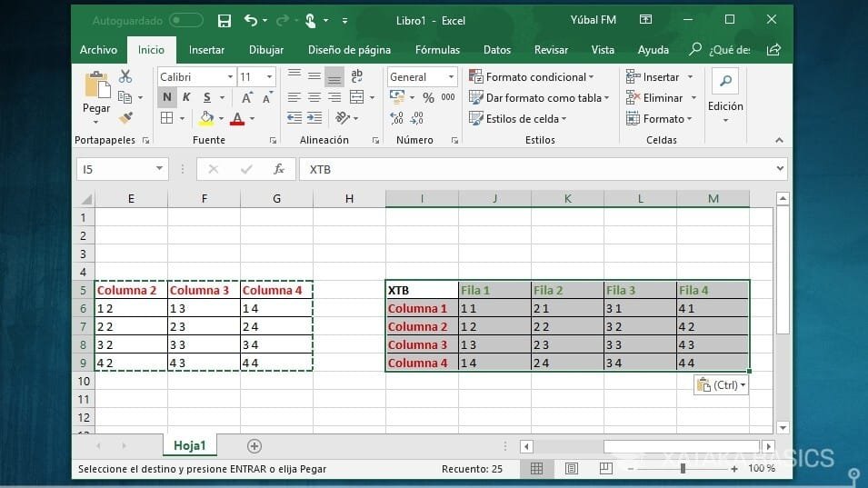Toggle top vertical alignment
868x488 pixels.
(x=294, y=76)
